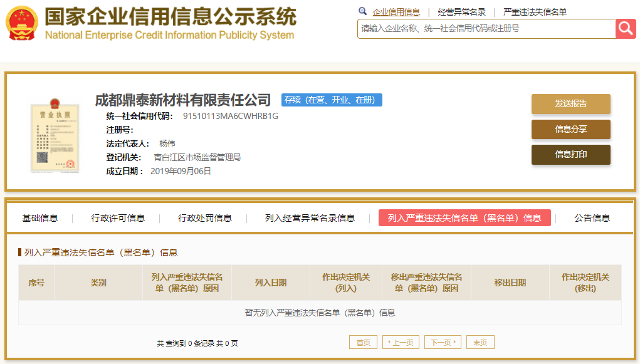
Task: Open the 行政许可信息 tab
Action: coord(118,218)
